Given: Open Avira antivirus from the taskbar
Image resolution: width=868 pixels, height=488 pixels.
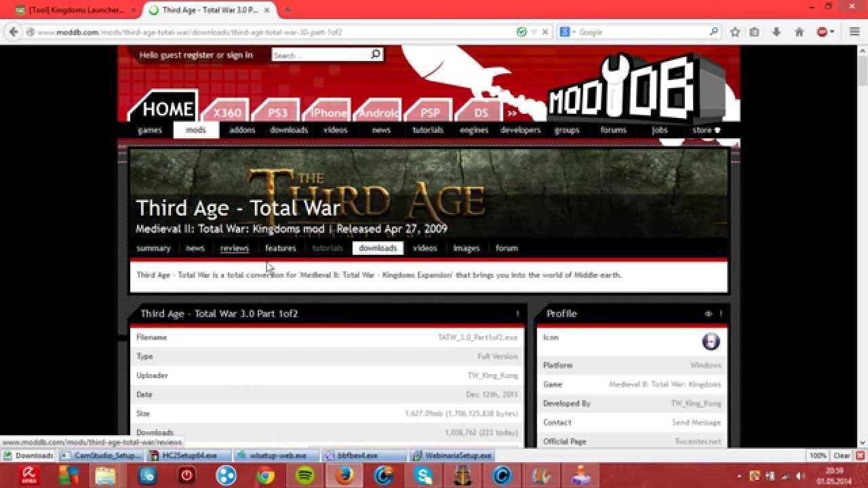Looking at the screenshot, I should [x=28, y=476].
